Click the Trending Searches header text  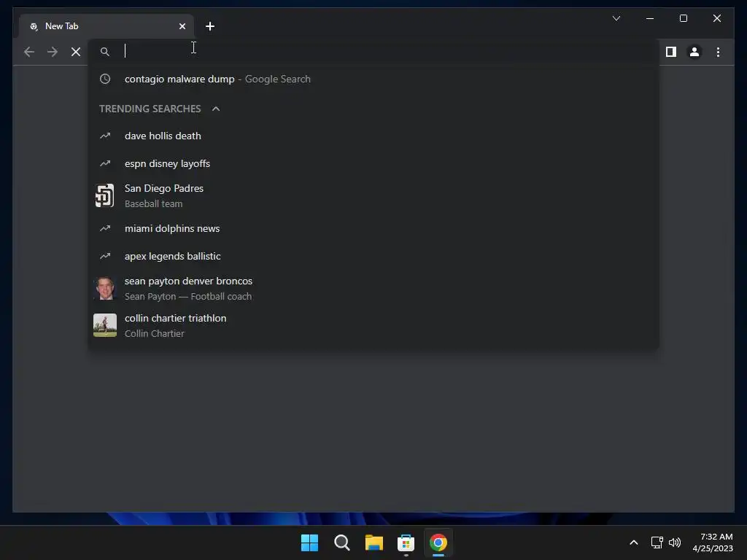coord(150,109)
